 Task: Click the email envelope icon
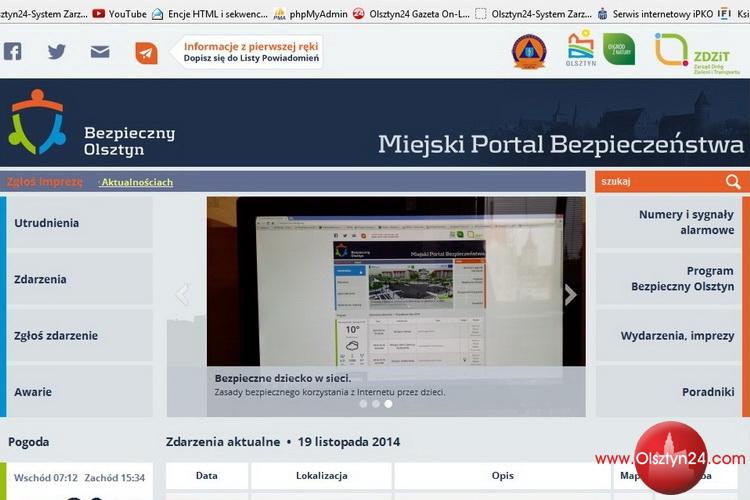(x=100, y=51)
